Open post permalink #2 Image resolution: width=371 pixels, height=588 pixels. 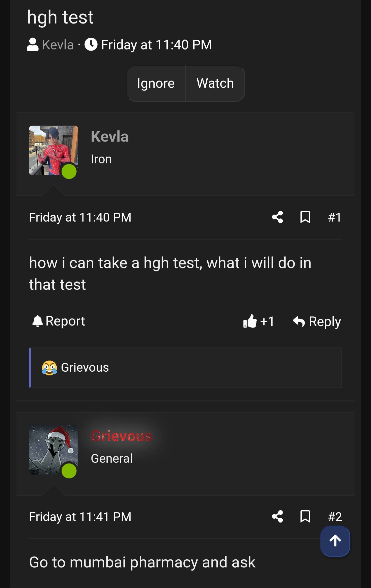click(x=335, y=517)
